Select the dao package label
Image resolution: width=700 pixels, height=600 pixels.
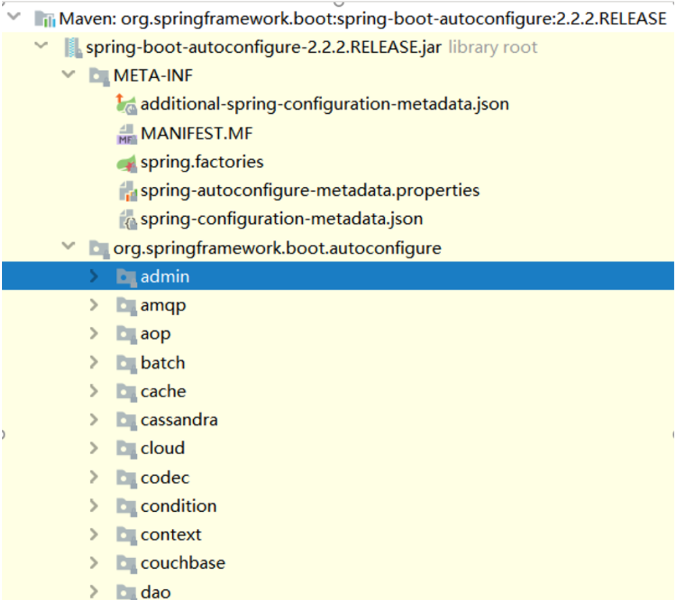click(156, 592)
